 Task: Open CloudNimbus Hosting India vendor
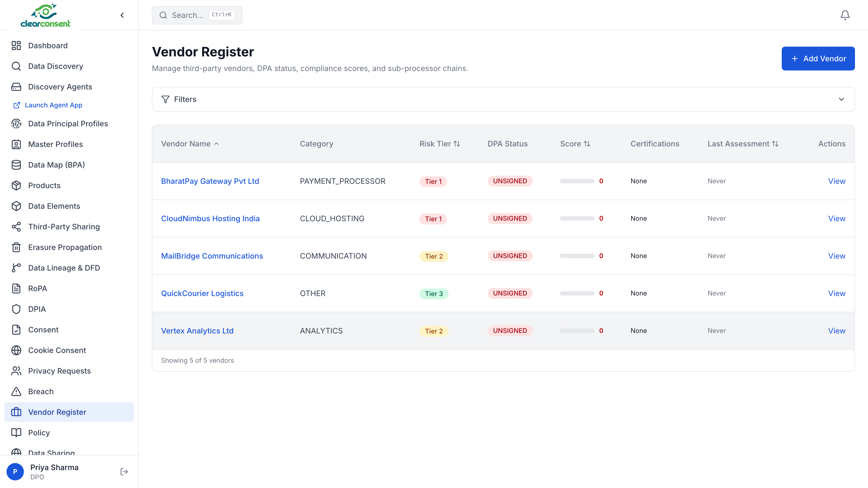[x=210, y=219]
